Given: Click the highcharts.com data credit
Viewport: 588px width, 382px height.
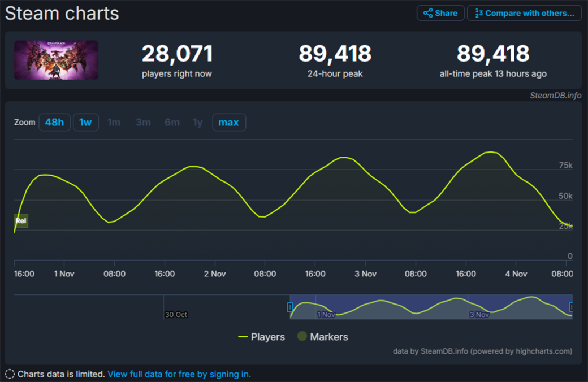Looking at the screenshot, I should tap(482, 351).
